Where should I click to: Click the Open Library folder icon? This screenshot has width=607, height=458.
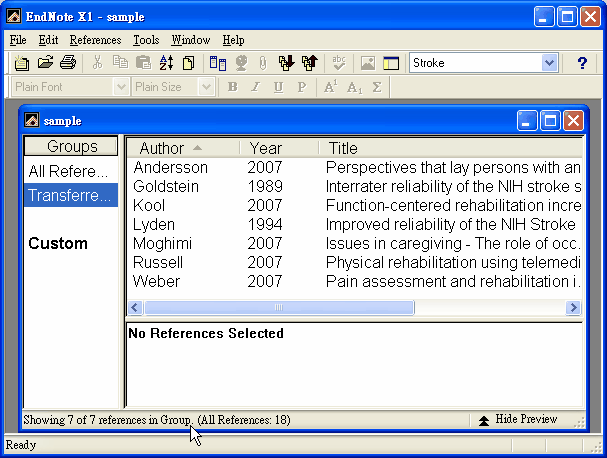pos(45,63)
